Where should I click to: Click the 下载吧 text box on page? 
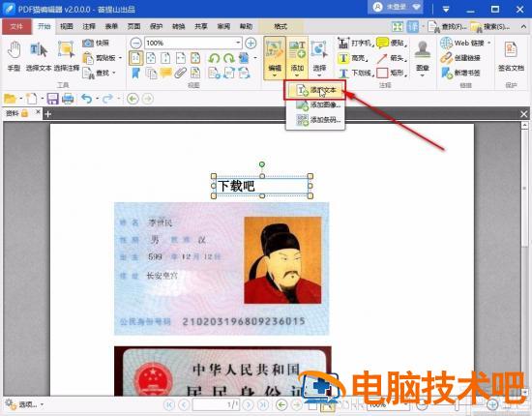pos(261,186)
